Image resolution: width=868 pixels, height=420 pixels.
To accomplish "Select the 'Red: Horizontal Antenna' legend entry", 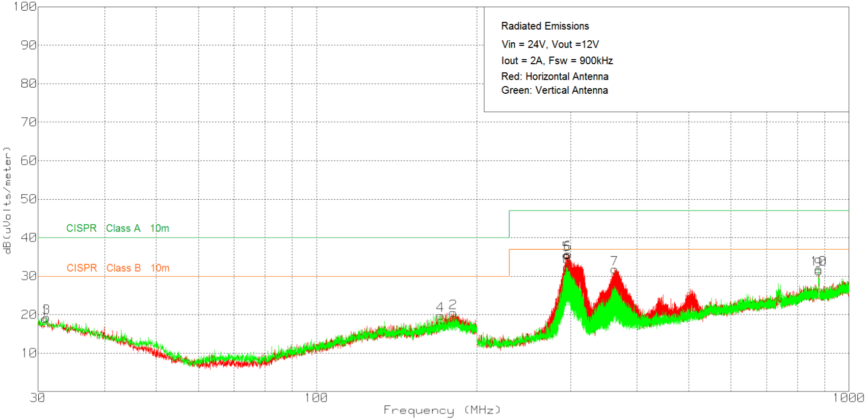I will 554,76.
